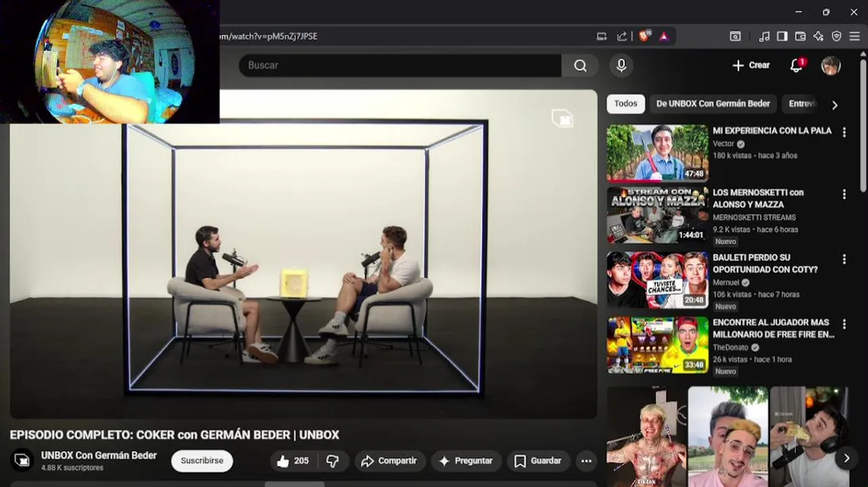Open the Short with sunglasses man
This screenshot has height=487, width=868.
(728, 436)
